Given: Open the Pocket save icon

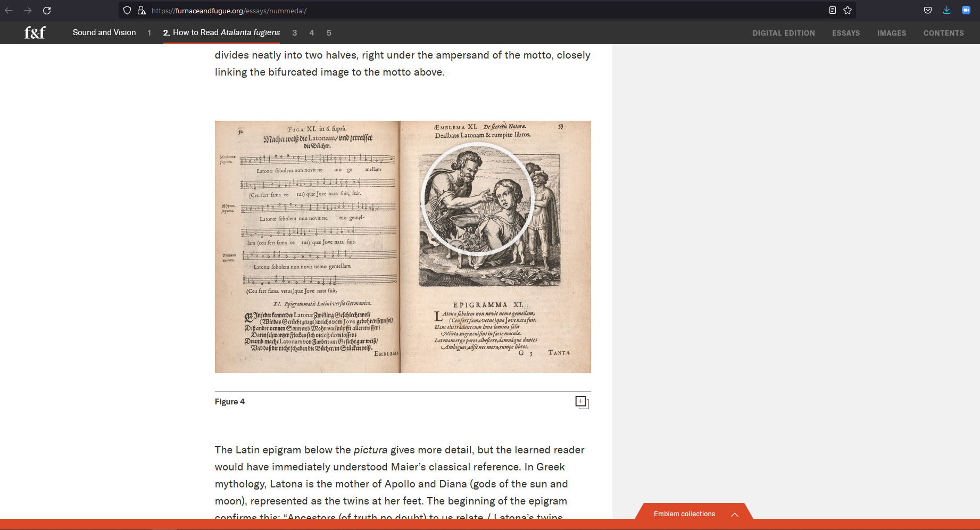Looking at the screenshot, I should coord(928,10).
